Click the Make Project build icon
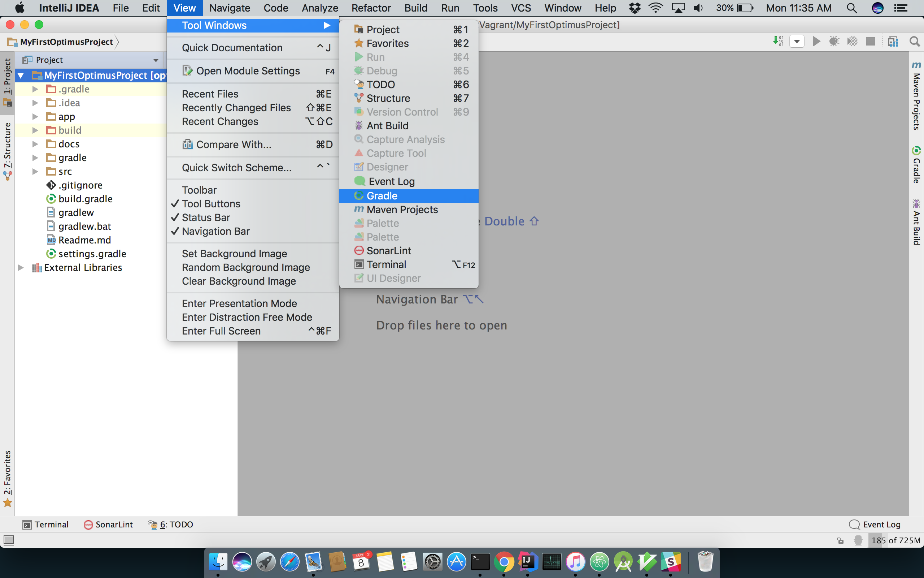This screenshot has height=578, width=924. coord(779,41)
